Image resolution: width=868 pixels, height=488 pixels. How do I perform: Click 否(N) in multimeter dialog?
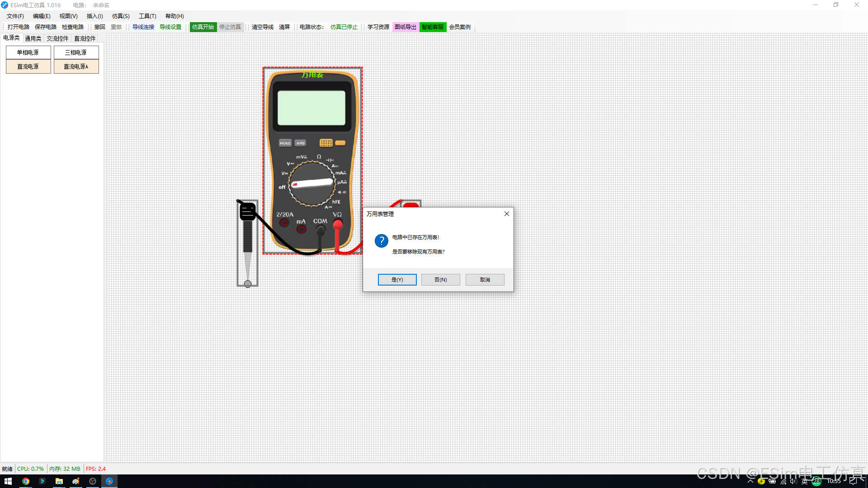click(440, 280)
